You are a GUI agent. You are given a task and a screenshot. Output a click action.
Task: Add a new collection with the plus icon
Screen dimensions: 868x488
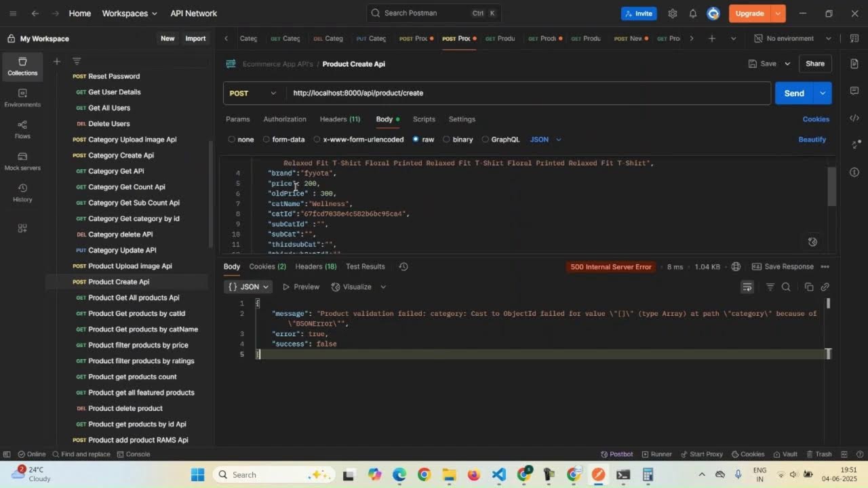click(x=57, y=61)
